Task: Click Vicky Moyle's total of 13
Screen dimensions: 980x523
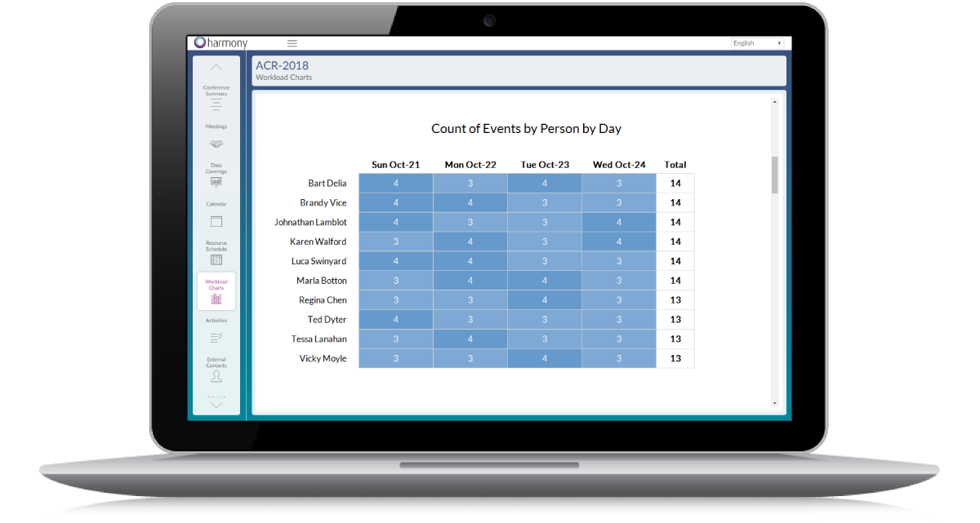Action: [x=675, y=359]
